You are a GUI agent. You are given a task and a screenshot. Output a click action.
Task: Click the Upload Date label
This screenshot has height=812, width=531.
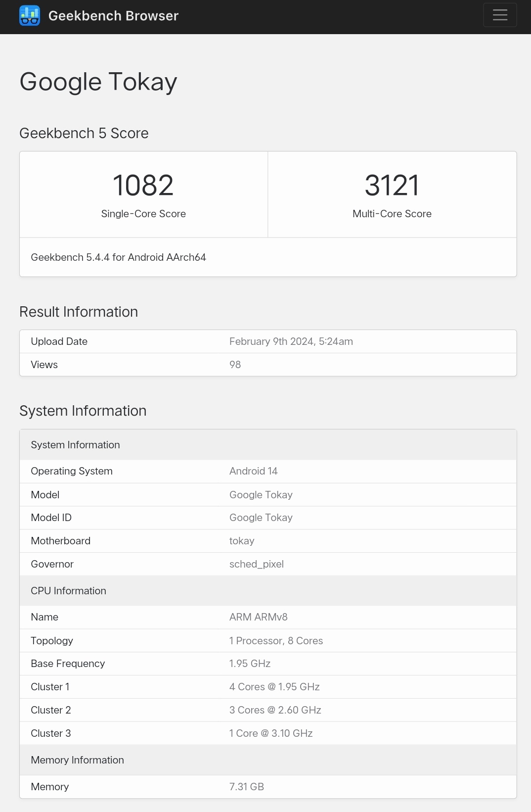[59, 341]
